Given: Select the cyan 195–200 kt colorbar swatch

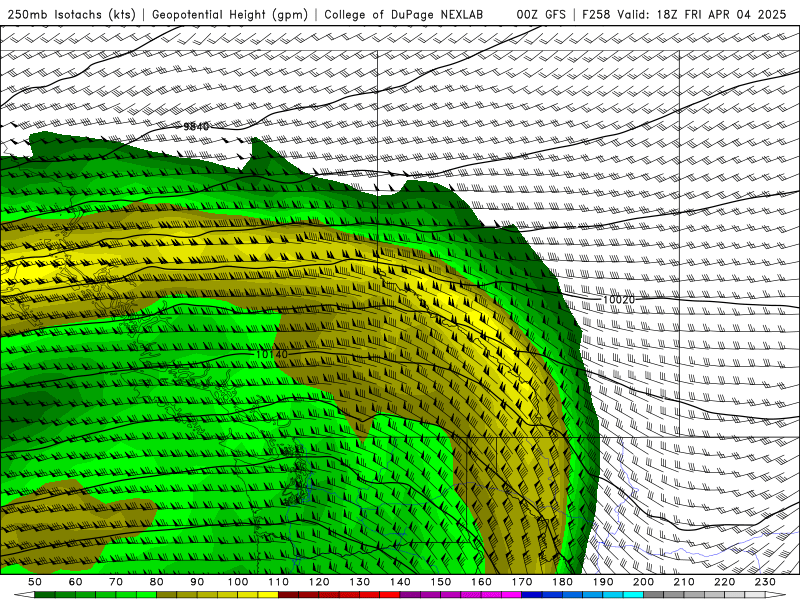Looking at the screenshot, I should [633, 595].
